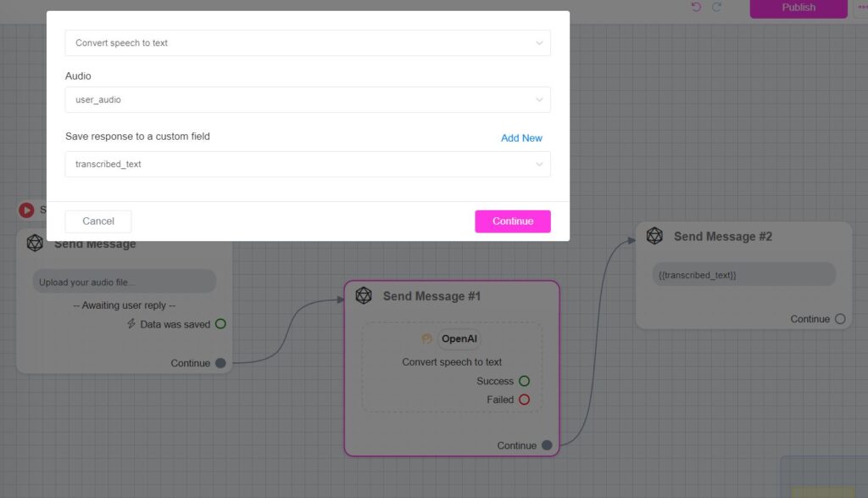This screenshot has height=498, width=868.
Task: Click the Awaiting user reply text
Action: pyautogui.click(x=125, y=305)
